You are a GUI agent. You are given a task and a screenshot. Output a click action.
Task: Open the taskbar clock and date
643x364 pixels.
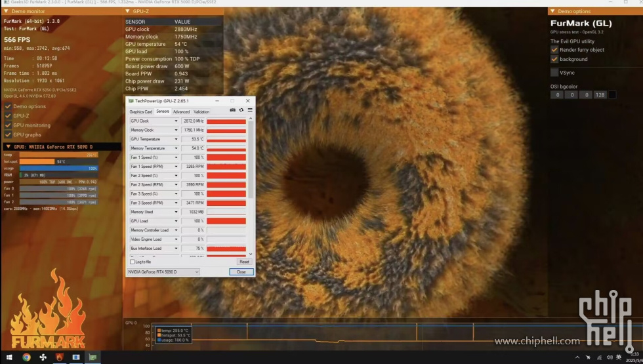click(634, 357)
